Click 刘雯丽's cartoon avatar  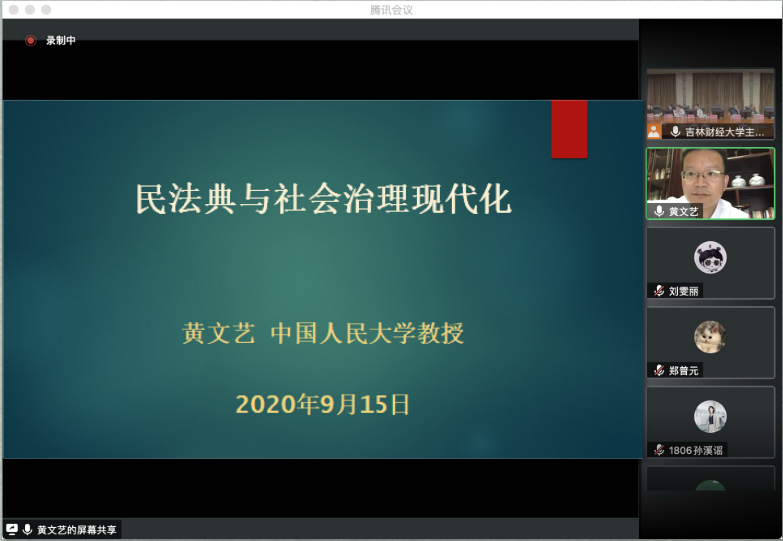click(710, 258)
